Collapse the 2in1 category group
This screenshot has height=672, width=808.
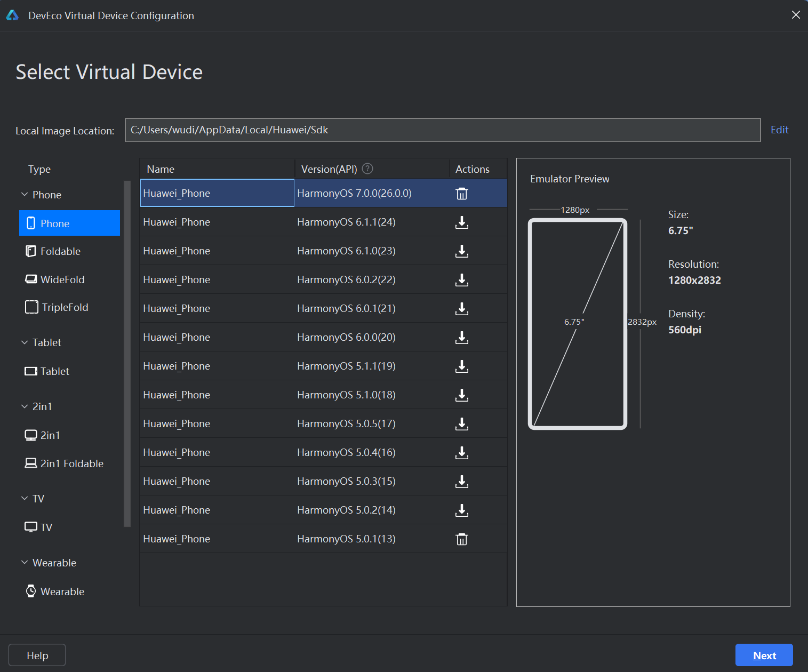tap(25, 406)
